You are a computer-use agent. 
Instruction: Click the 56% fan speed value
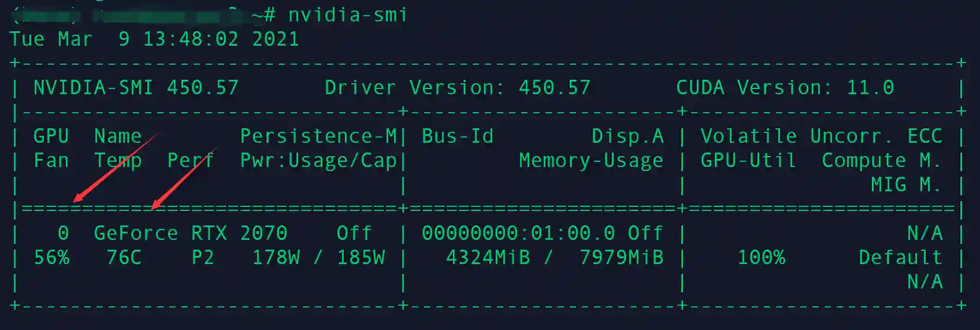51,258
